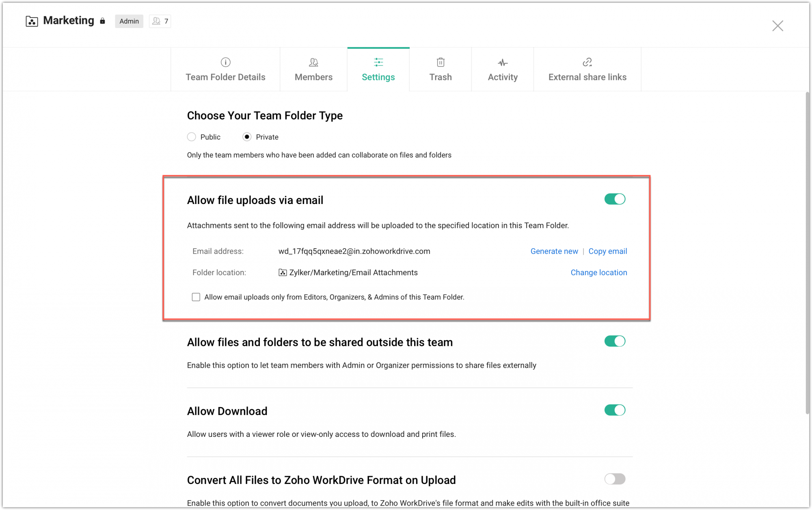Click the Activity pulse icon
Image resolution: width=812 pixels, height=510 pixels.
pyautogui.click(x=502, y=62)
